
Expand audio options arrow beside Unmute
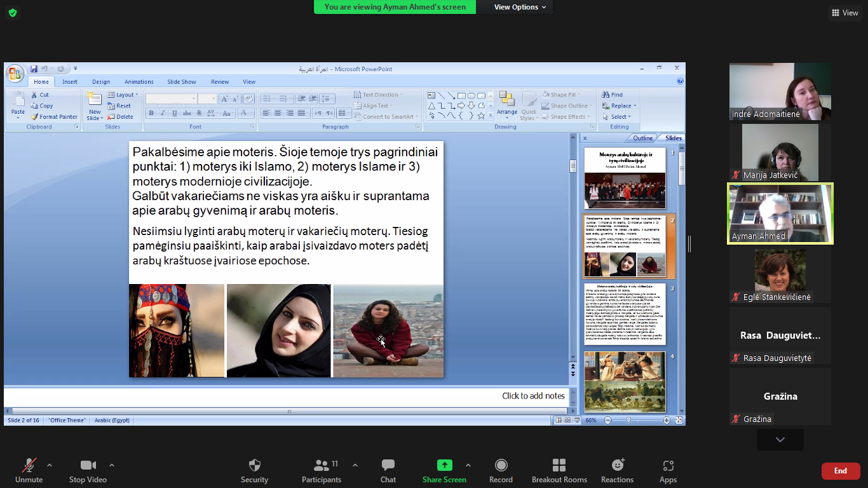[50, 465]
